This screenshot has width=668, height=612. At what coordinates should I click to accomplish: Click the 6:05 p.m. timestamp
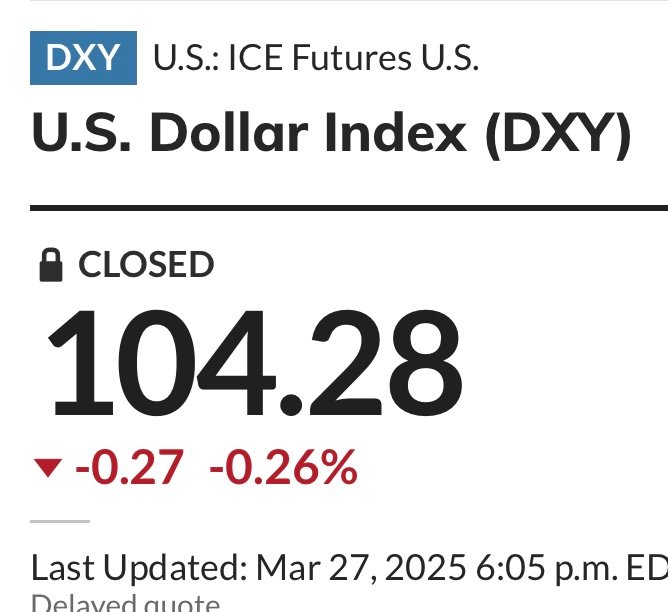point(547,568)
